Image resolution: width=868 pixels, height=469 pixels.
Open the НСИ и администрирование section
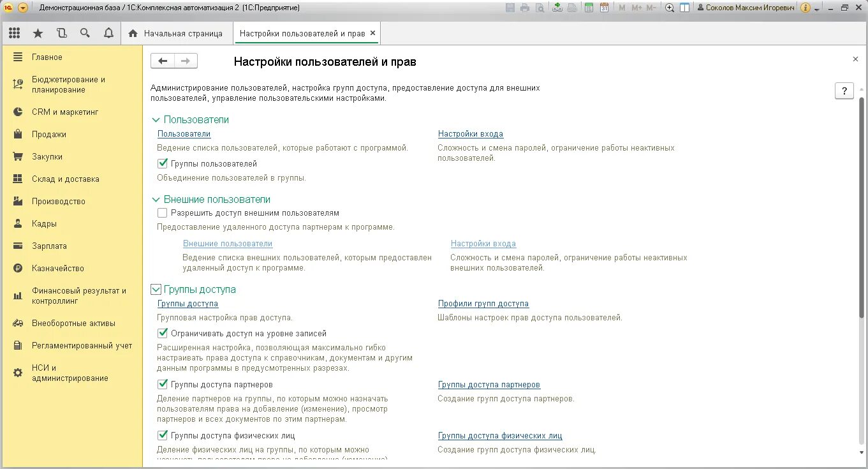(x=71, y=373)
